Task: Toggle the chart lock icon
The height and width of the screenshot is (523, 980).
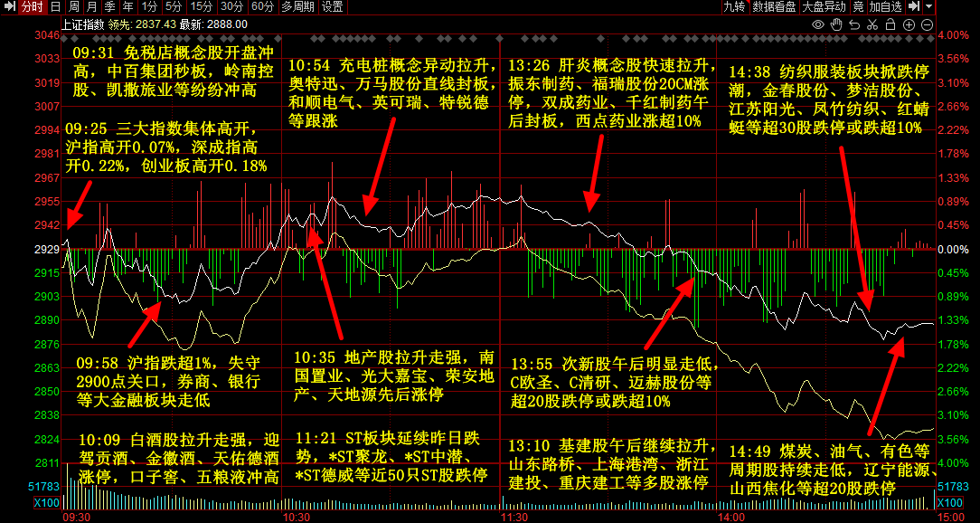Action: point(891,25)
